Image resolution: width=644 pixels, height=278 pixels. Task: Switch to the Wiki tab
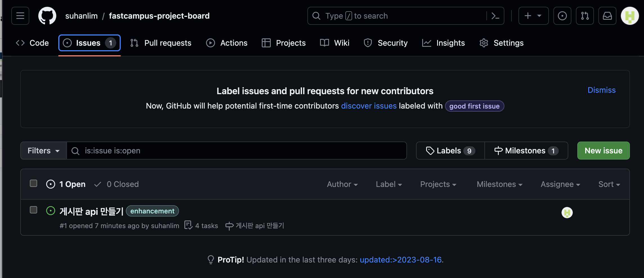pyautogui.click(x=335, y=43)
